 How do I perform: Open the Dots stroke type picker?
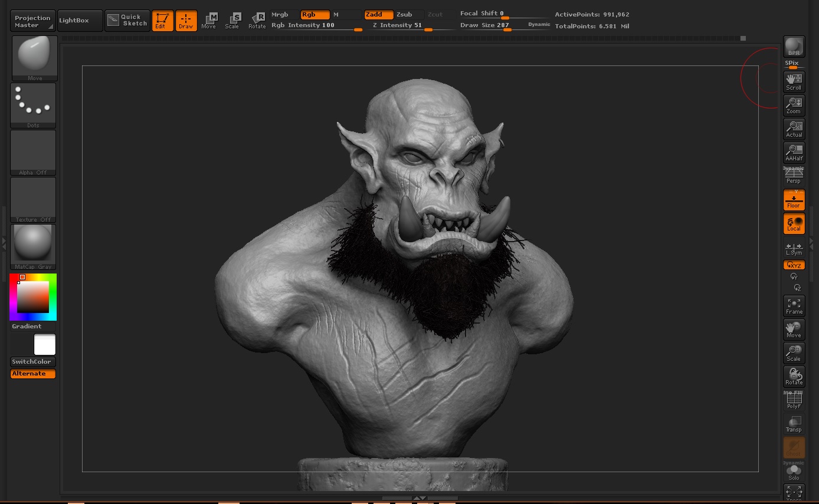33,106
